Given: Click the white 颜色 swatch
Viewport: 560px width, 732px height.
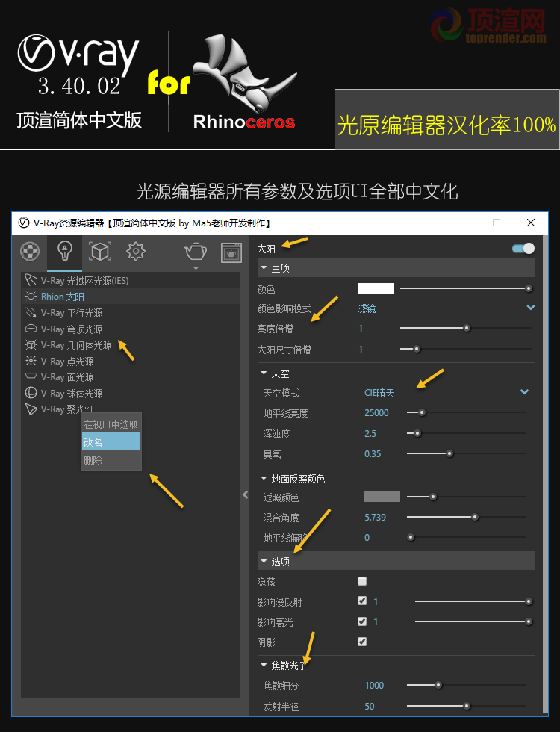Looking at the screenshot, I should click(376, 288).
